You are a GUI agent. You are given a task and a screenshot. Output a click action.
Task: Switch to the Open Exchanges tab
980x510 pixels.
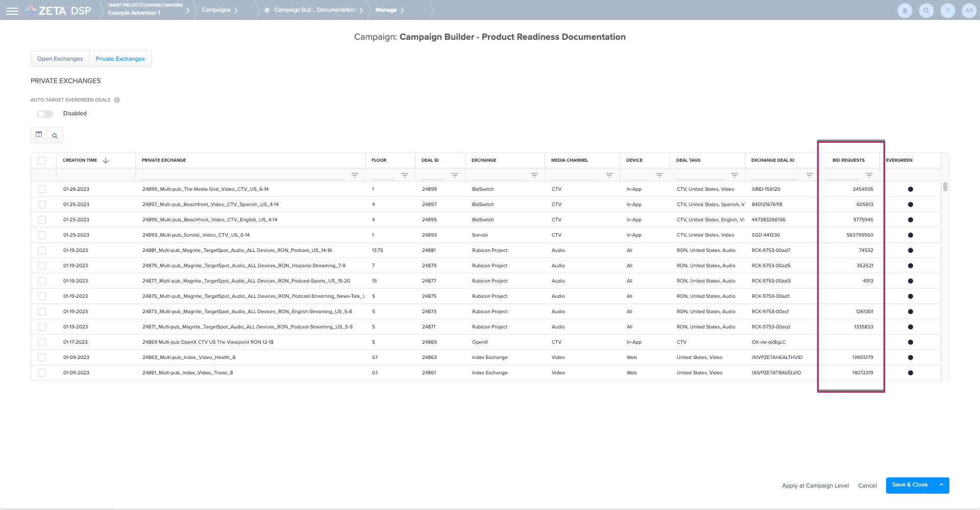click(x=60, y=59)
